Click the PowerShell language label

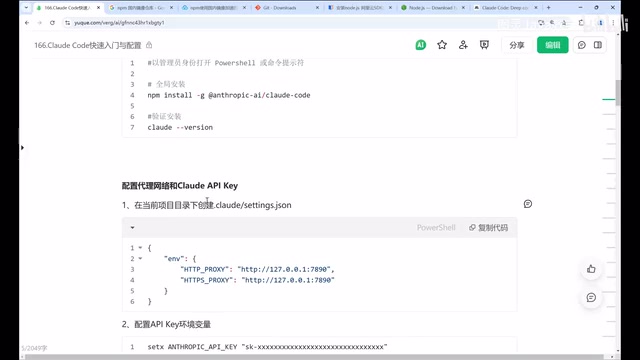(x=436, y=227)
